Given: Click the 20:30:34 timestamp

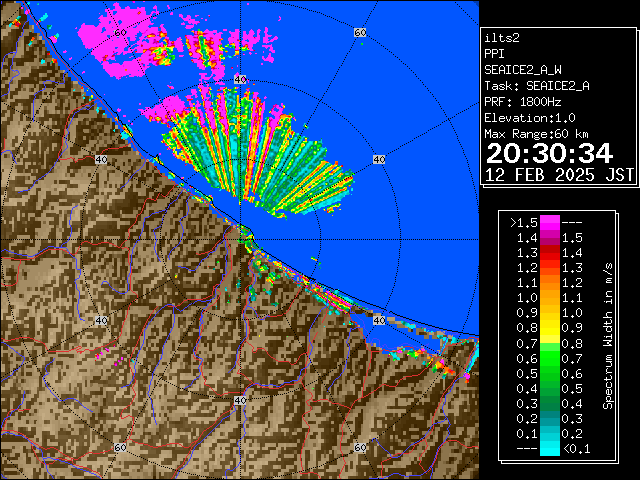Looking at the screenshot, I should 549,153.
